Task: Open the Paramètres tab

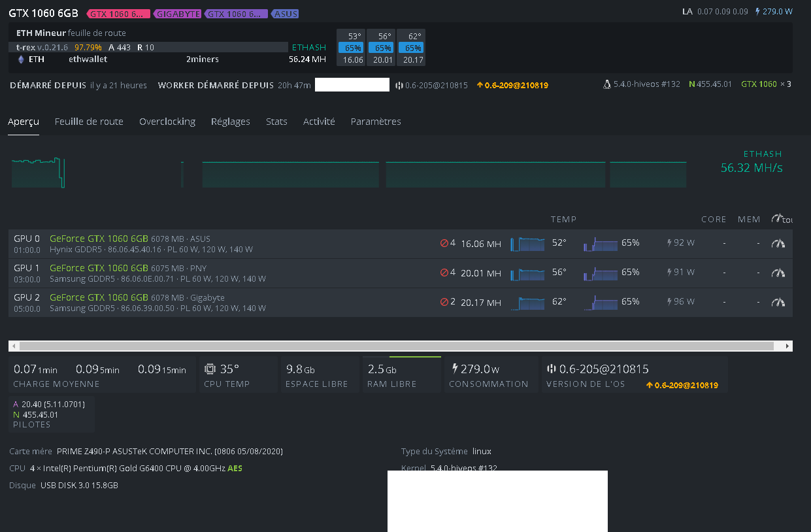Action: 376,122
